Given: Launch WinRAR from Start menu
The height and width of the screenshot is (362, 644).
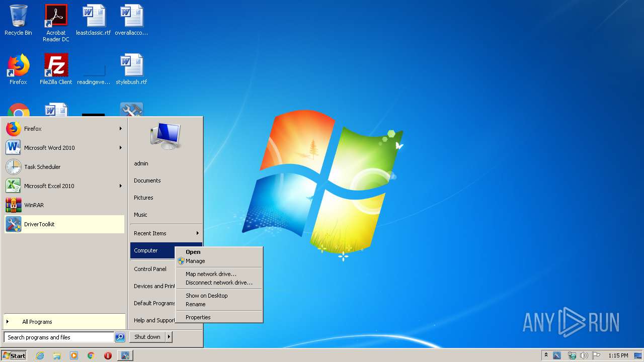Looking at the screenshot, I should (64, 205).
